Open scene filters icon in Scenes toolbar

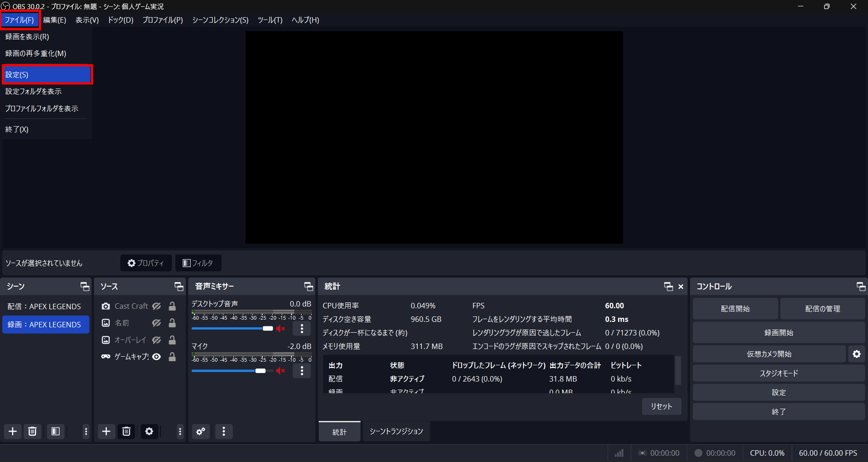coord(56,431)
